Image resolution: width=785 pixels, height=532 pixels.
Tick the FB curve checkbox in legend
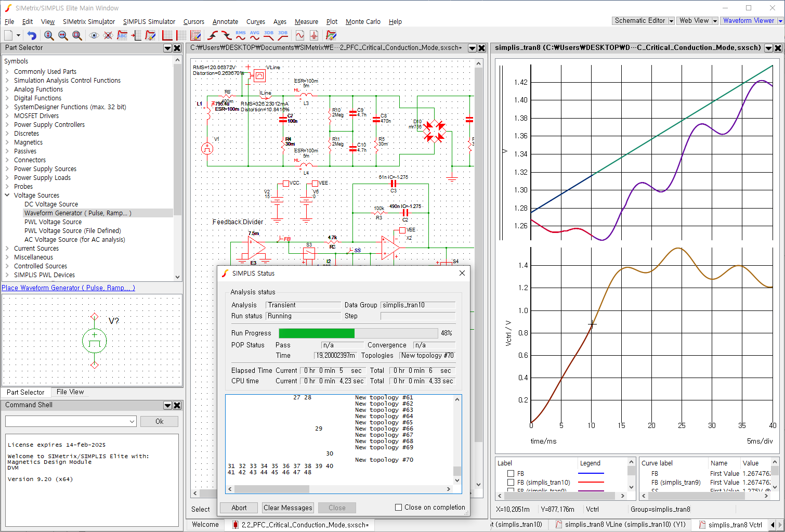coord(511,474)
